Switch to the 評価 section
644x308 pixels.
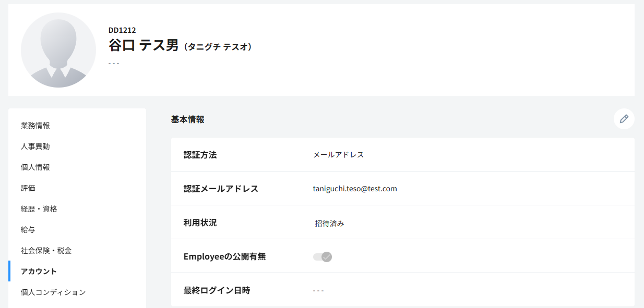coord(28,188)
